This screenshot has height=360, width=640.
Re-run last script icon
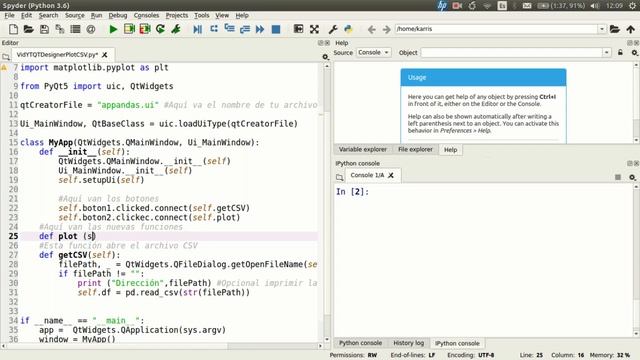[160, 29]
